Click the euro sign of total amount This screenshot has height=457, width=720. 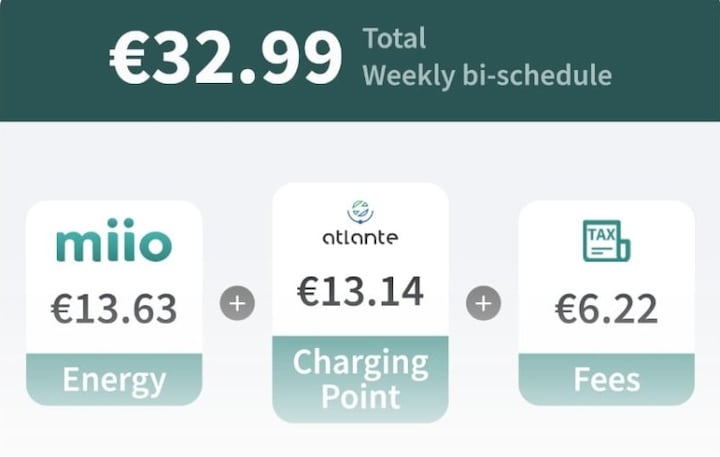click(127, 59)
